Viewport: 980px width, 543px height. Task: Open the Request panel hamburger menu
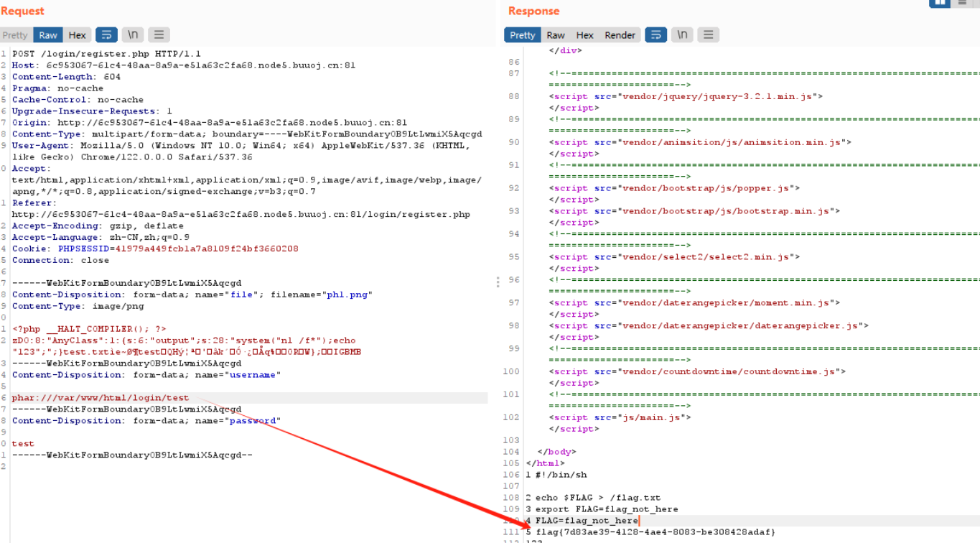[x=159, y=34]
